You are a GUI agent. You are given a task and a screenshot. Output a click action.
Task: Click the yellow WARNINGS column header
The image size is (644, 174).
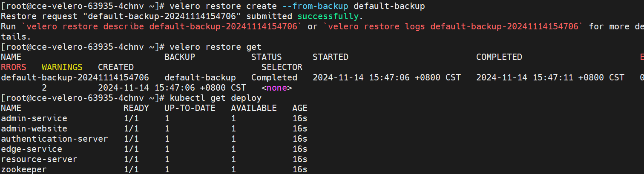pos(62,68)
